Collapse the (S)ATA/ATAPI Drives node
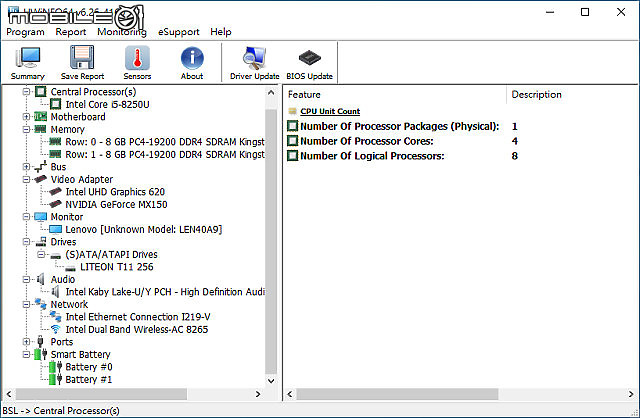Viewport: 640px width, 418px height. (x=41, y=254)
